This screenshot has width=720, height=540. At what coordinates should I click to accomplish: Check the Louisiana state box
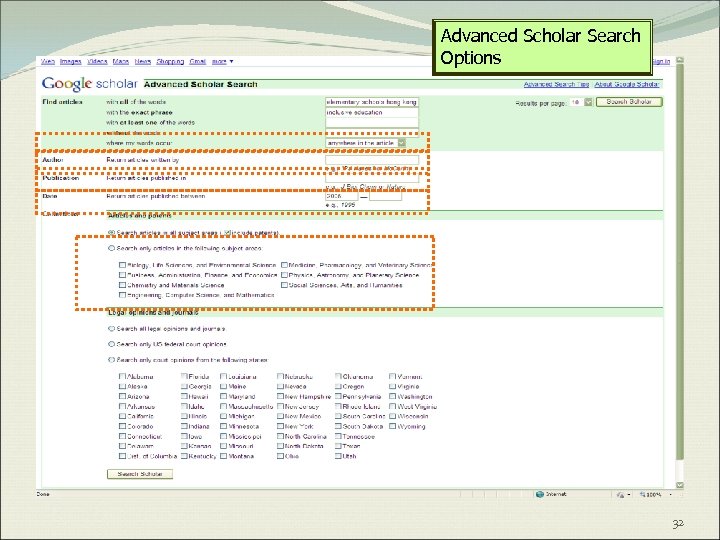tap(224, 377)
